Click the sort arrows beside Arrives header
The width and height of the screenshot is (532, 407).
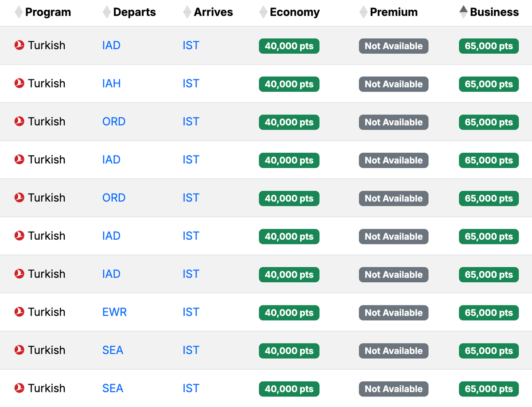click(x=187, y=12)
